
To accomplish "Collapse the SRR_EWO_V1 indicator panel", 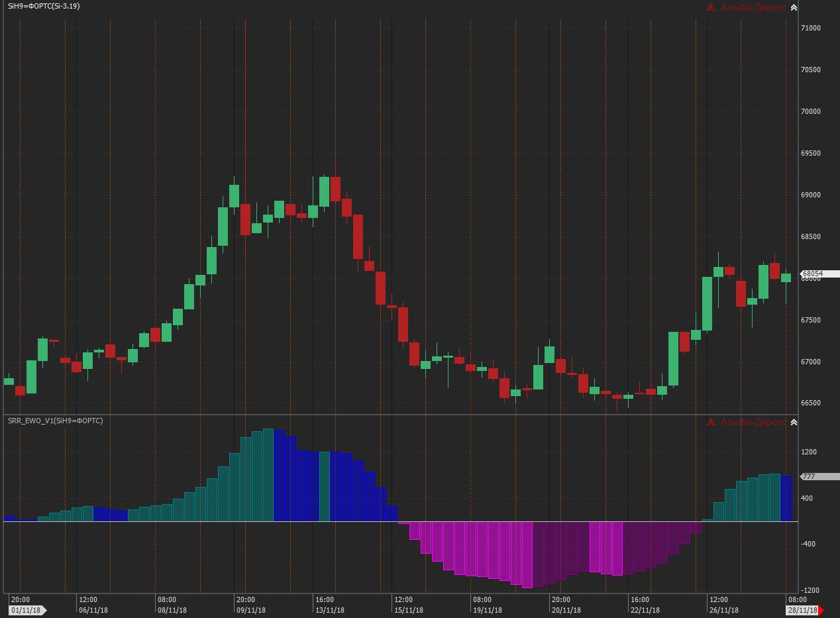I will [794, 422].
